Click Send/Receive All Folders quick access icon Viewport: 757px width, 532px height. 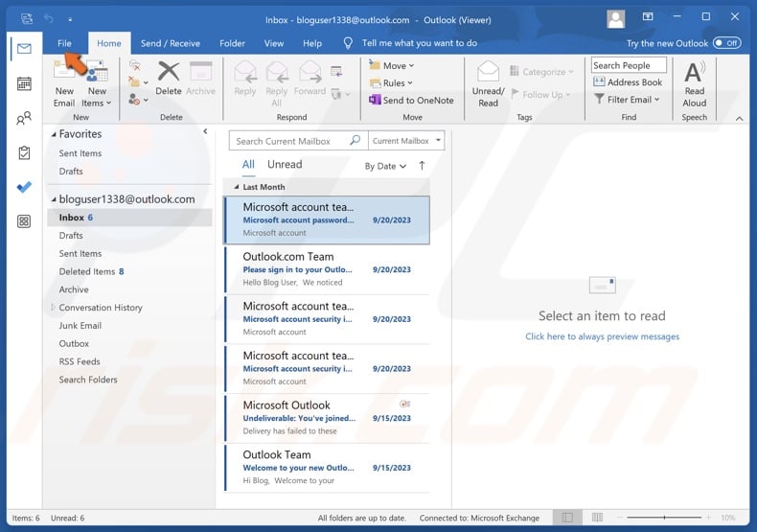tap(27, 19)
